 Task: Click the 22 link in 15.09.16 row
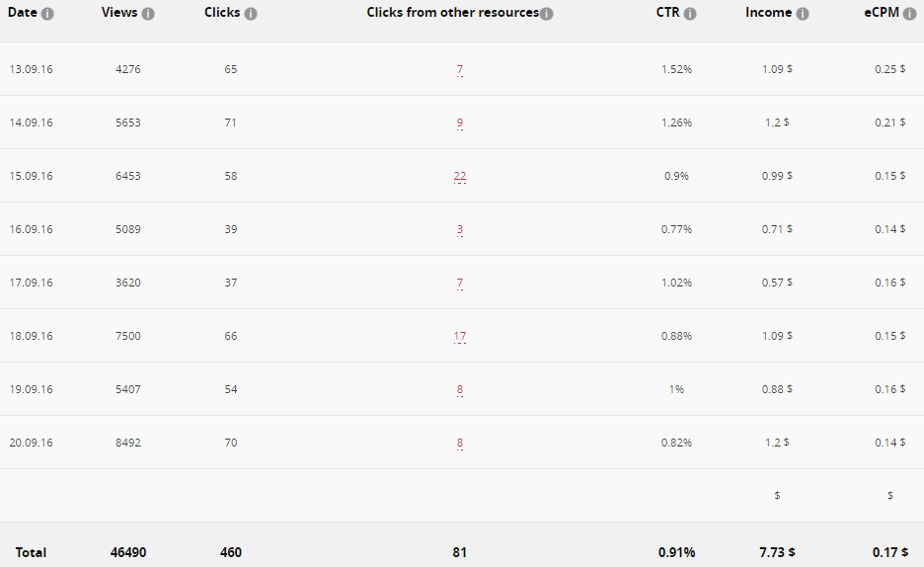(460, 177)
